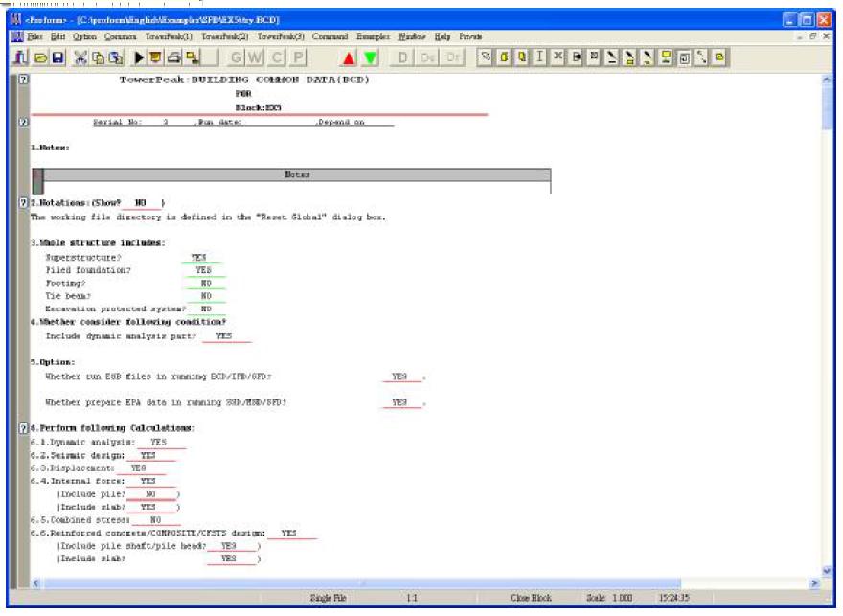843x616 pixels.
Task: Click the W toolbar button
Action: pyautogui.click(x=256, y=57)
